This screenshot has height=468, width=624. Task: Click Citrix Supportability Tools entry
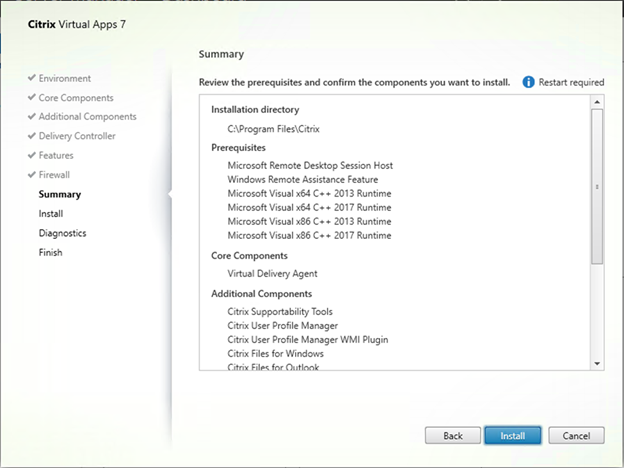280,312
